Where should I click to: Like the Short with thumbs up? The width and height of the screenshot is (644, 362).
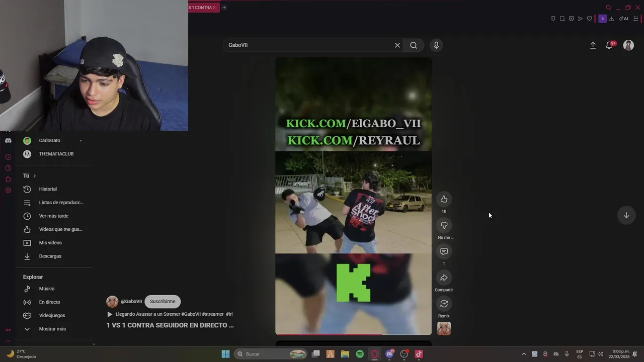(x=444, y=199)
